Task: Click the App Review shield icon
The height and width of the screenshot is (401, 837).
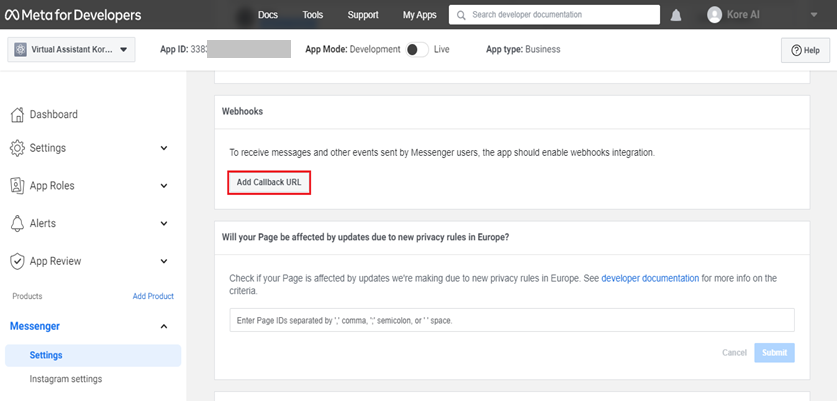Action: click(x=17, y=261)
